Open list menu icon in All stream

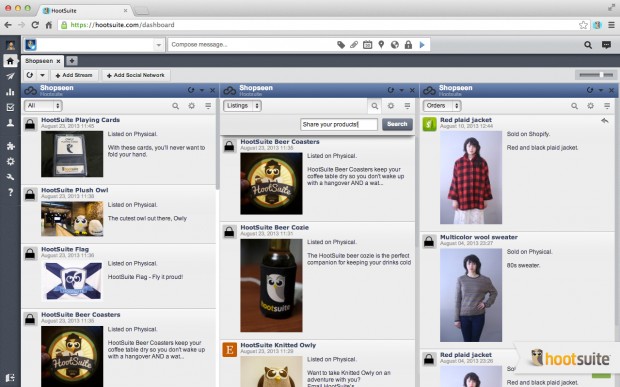tap(208, 106)
